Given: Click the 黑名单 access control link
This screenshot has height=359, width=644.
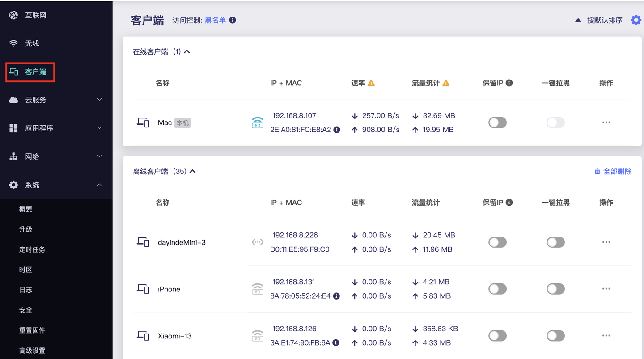Looking at the screenshot, I should click(x=215, y=20).
